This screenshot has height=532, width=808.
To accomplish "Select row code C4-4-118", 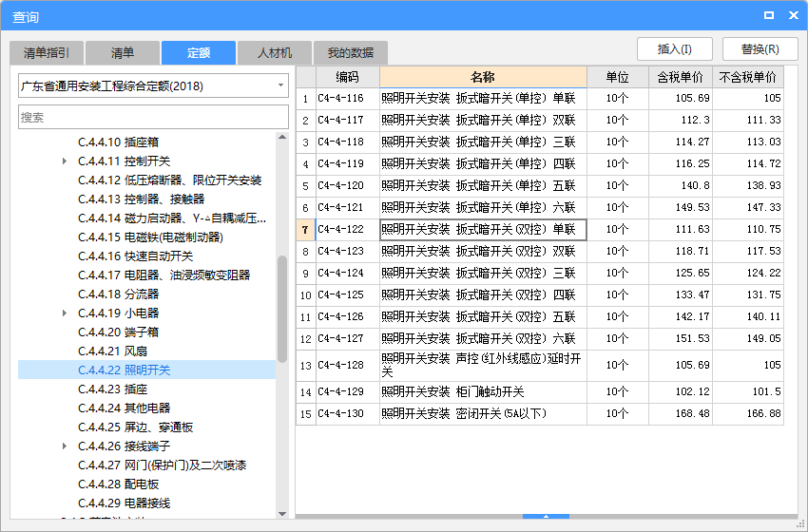I will pyautogui.click(x=347, y=142).
